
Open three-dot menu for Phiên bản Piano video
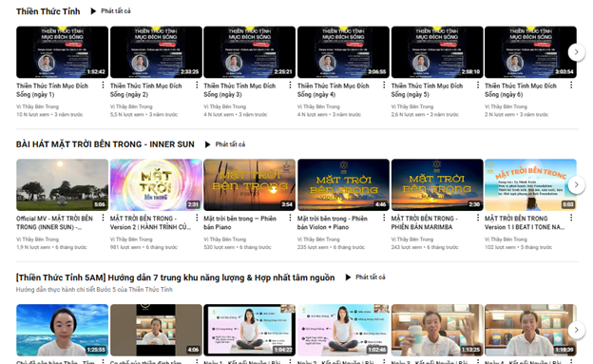(290, 218)
